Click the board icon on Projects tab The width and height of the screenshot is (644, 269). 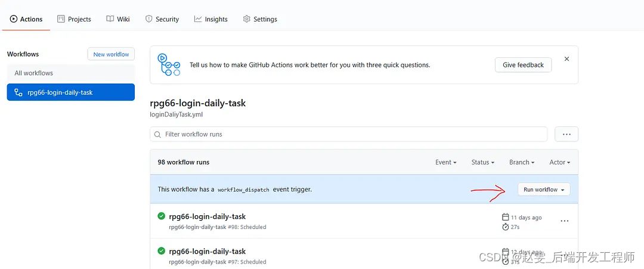[x=61, y=19]
